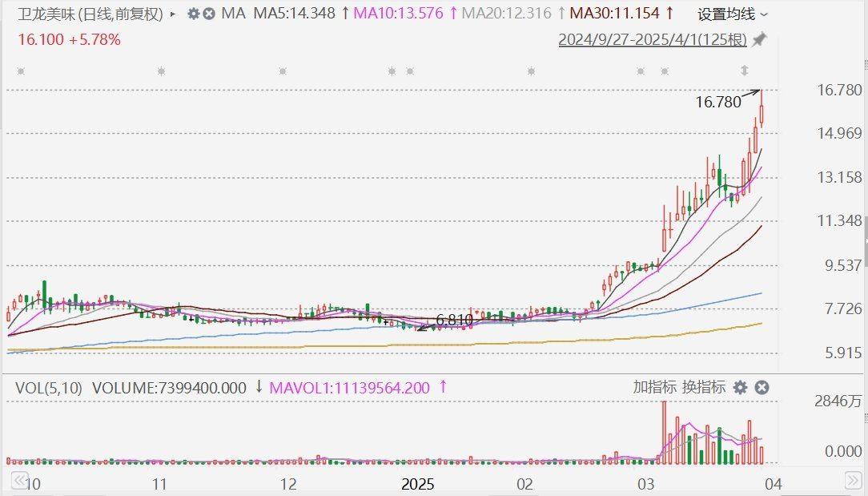Click the 2025 label on the time axis

click(x=417, y=483)
